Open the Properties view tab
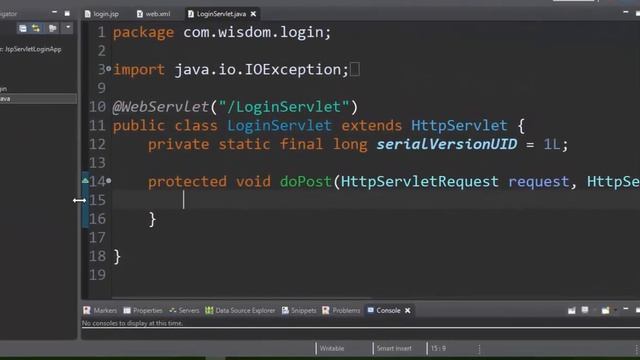This screenshot has width=640, height=360. 143,311
